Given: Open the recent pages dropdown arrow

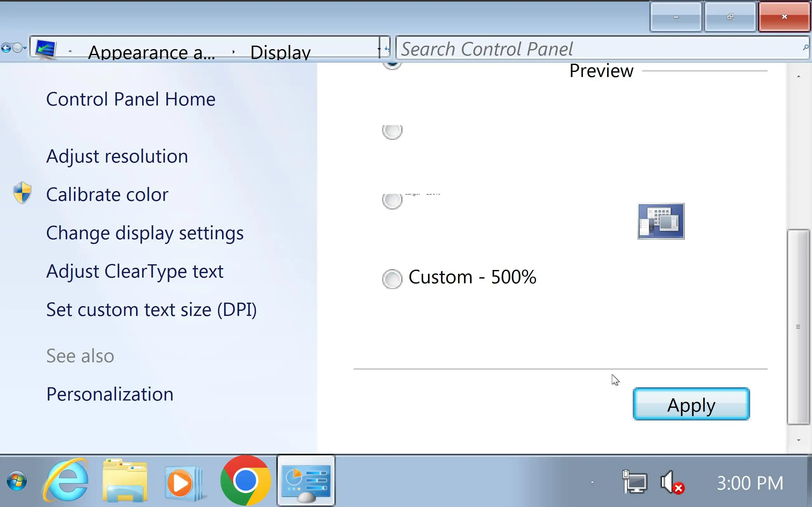Looking at the screenshot, I should 25,48.
